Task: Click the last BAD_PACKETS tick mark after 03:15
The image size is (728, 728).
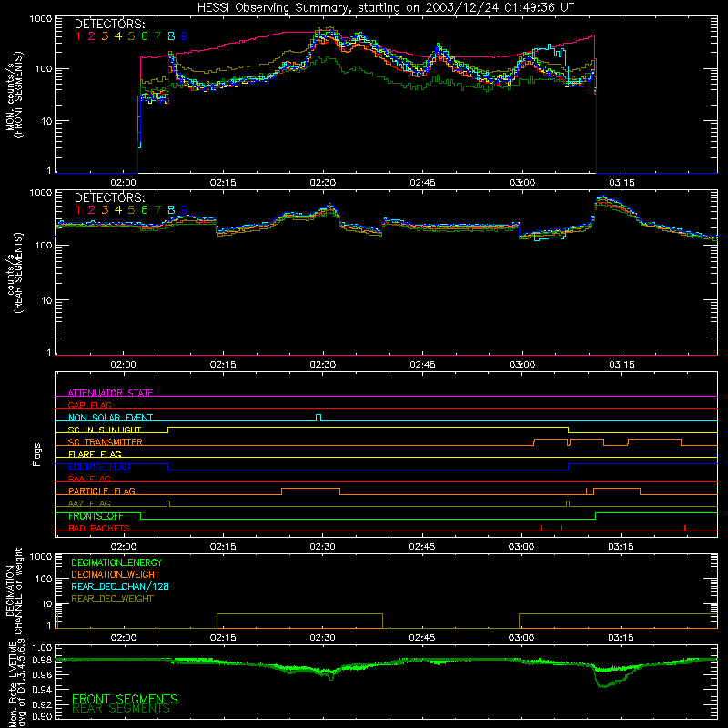Action: click(685, 528)
